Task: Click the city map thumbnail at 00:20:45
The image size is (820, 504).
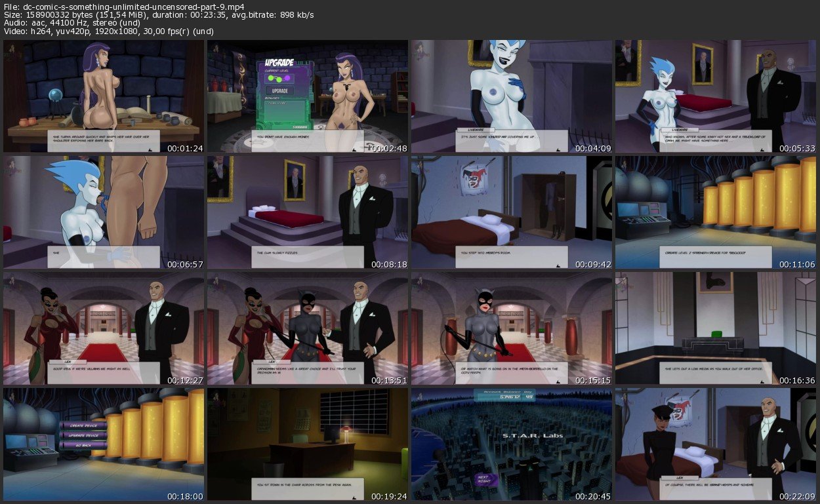Action: pyautogui.click(x=512, y=444)
